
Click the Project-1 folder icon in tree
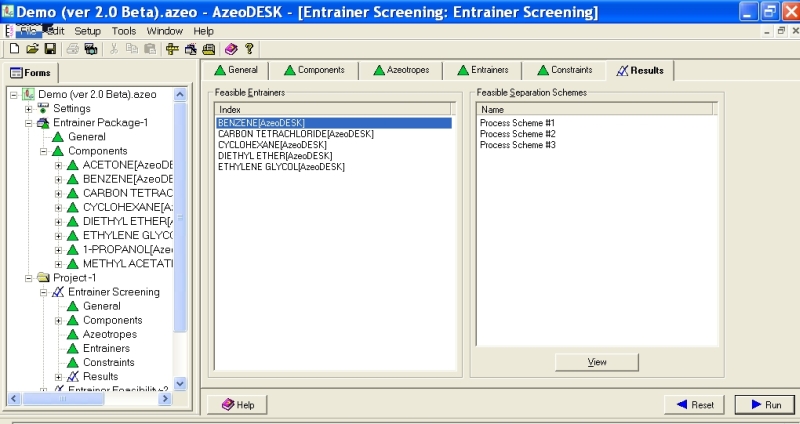pos(43,277)
